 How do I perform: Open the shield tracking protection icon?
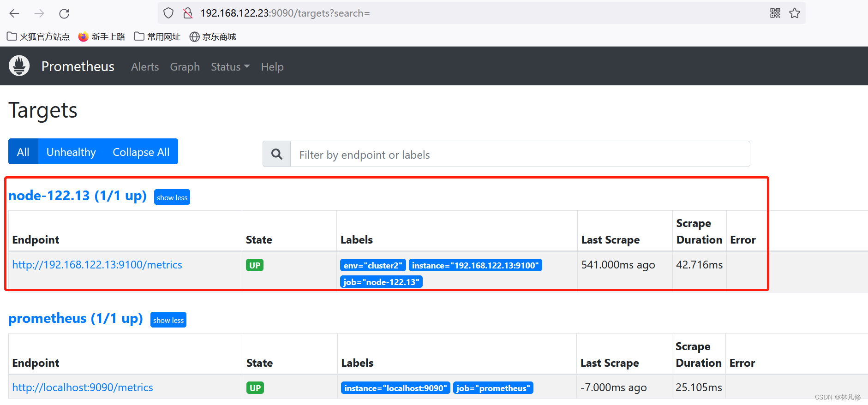168,13
